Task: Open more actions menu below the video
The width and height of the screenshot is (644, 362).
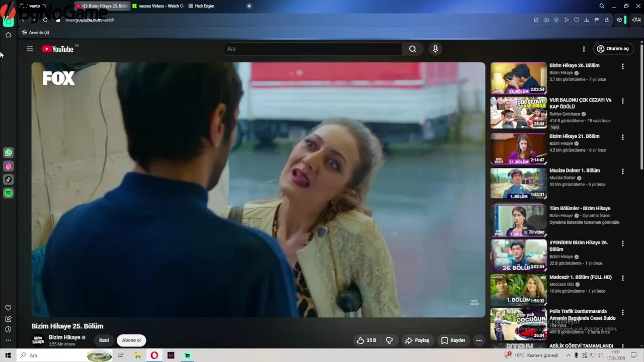Action: point(479,340)
